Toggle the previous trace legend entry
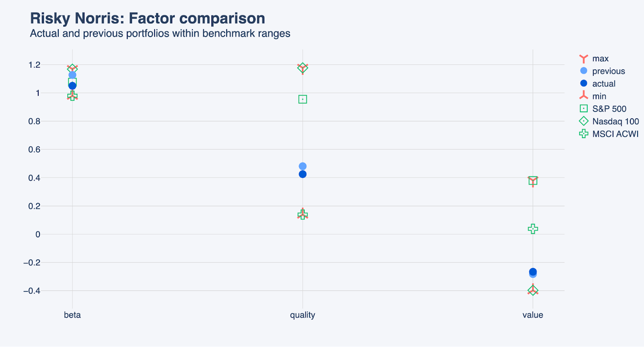 click(608, 71)
